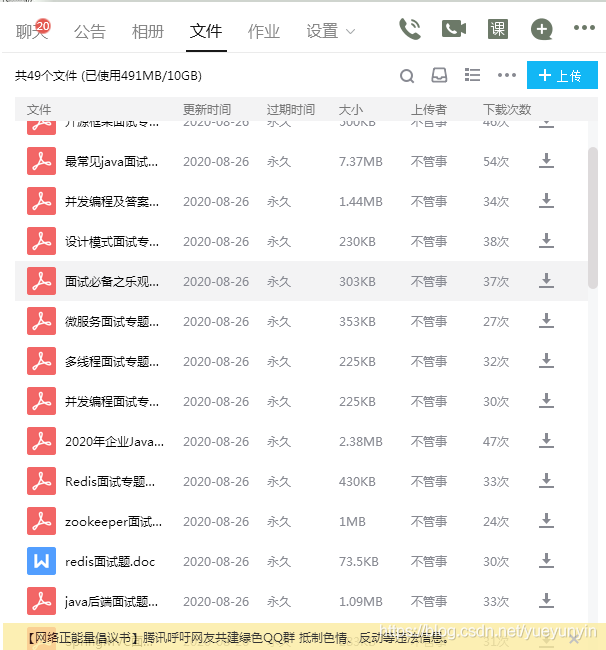Select file name 设计模式面试专...

(112, 241)
